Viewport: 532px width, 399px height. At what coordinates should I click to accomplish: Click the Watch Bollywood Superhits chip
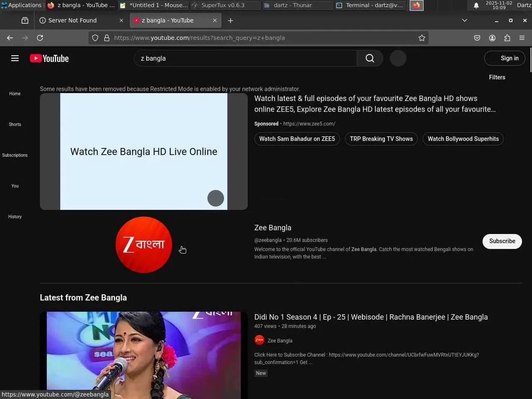tap(463, 139)
